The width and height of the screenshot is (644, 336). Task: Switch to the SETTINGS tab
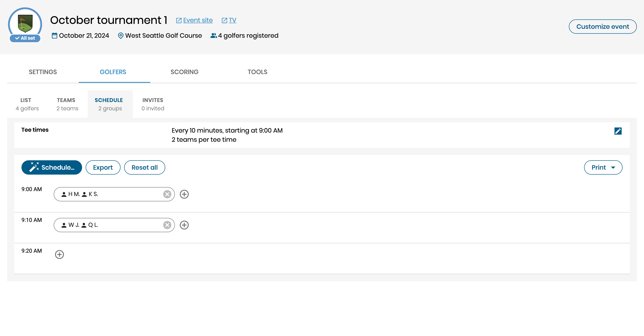coord(43,72)
